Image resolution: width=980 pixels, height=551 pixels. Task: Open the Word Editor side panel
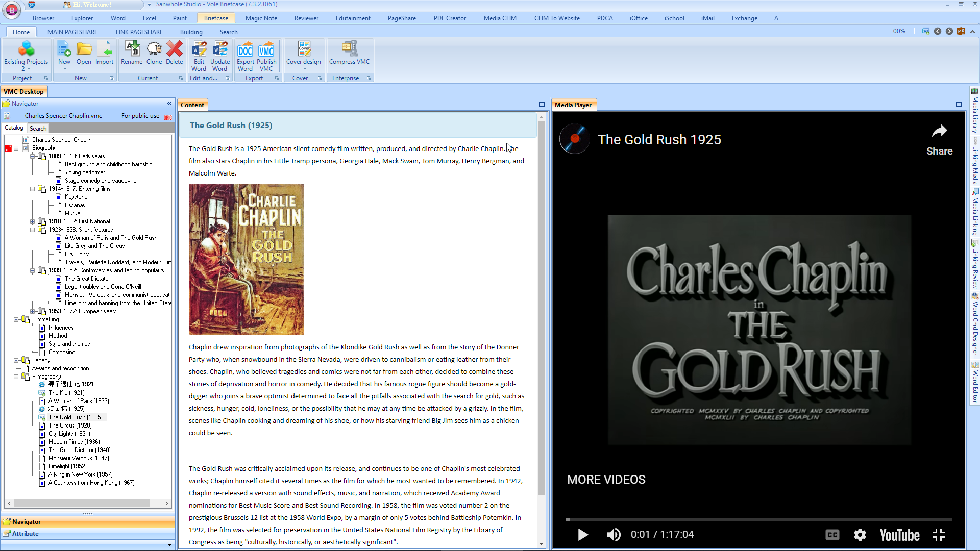(975, 384)
